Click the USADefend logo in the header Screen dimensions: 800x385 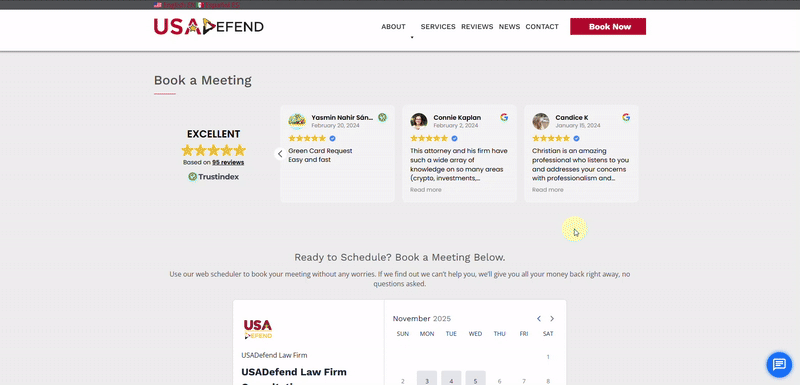click(209, 27)
